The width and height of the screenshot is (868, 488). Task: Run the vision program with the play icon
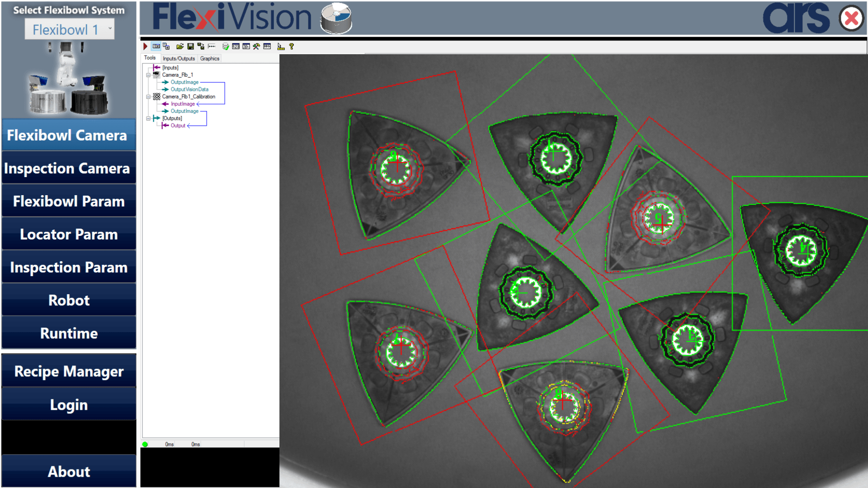click(145, 46)
